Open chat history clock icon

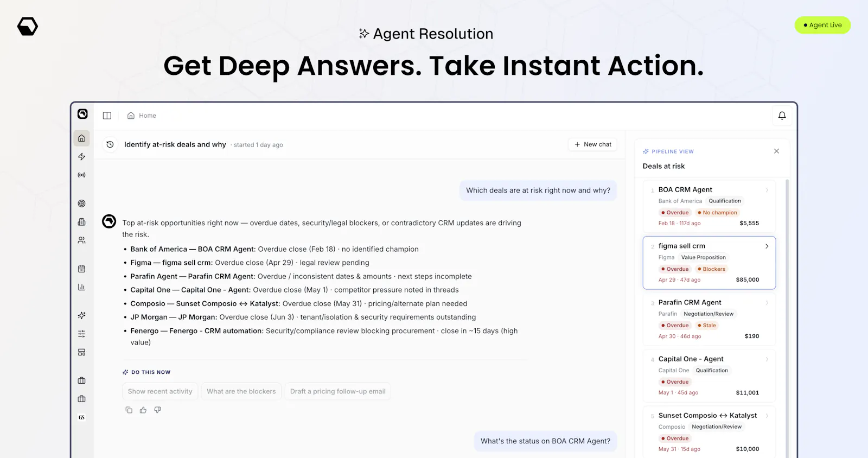coord(110,144)
